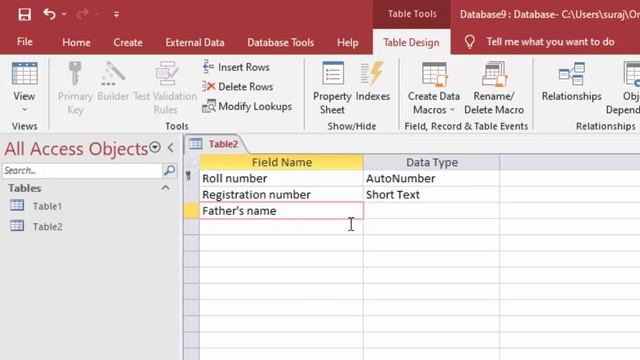Switch to the Home ribbon tab
Image resolution: width=640 pixels, height=360 pixels.
76,42
